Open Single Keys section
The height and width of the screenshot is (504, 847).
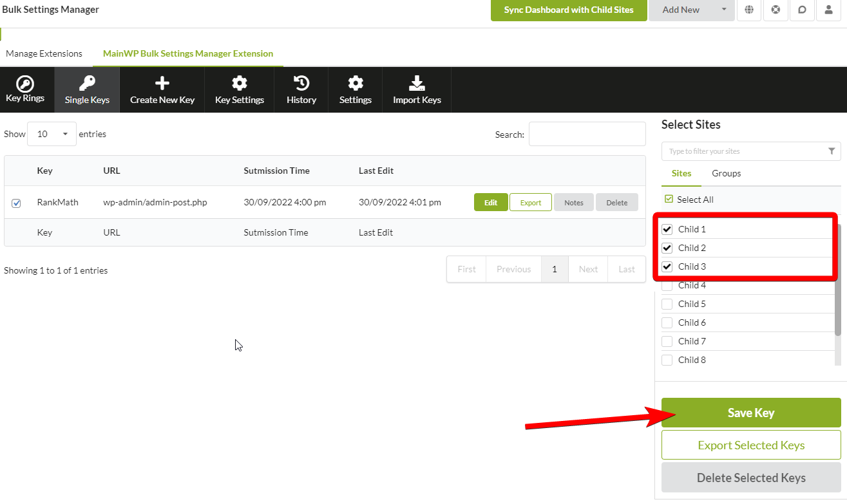pyautogui.click(x=87, y=89)
